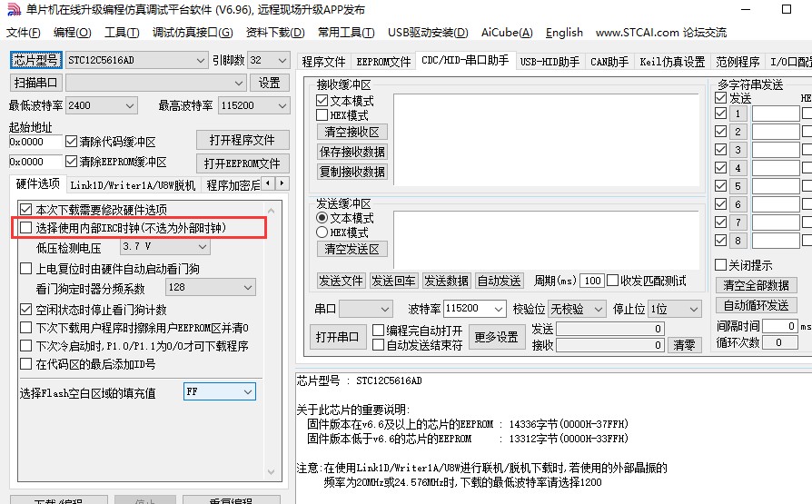Expand the STC12C5616AD chip model dropdown
The height and width of the screenshot is (504, 812).
click(x=201, y=61)
